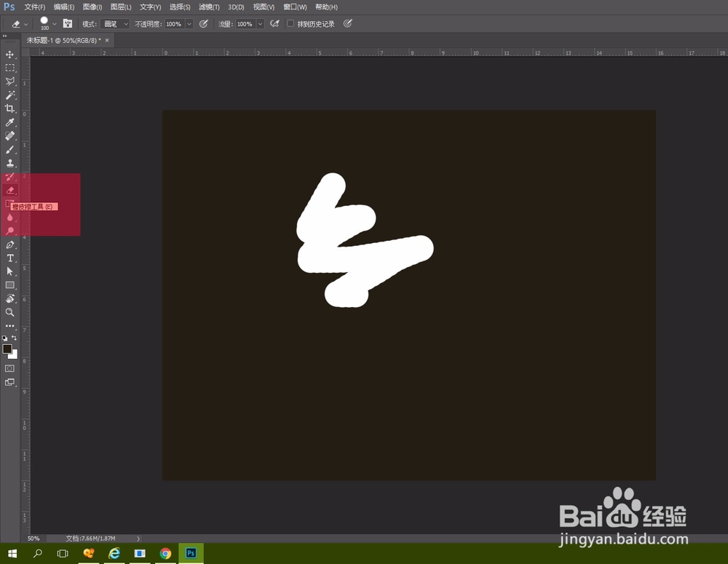Screen dimensions: 728x564
Task: Enable airbrush-style build-up effect
Action: click(x=275, y=24)
